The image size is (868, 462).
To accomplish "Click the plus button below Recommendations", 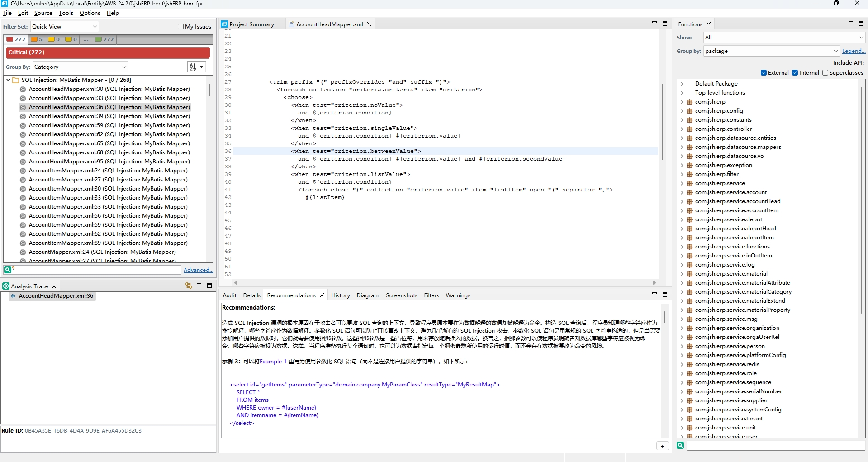I will pos(662,446).
